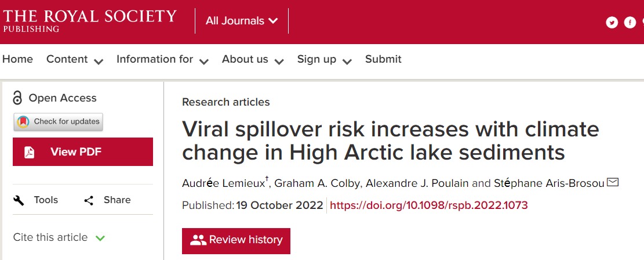Expand the Cite this article section
This screenshot has height=260, width=644.
click(x=59, y=237)
